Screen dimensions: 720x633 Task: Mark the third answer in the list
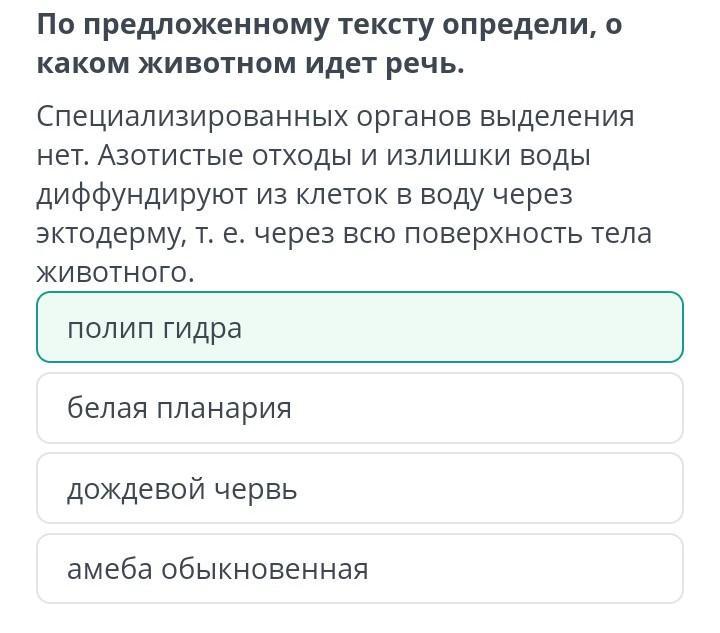click(x=359, y=489)
